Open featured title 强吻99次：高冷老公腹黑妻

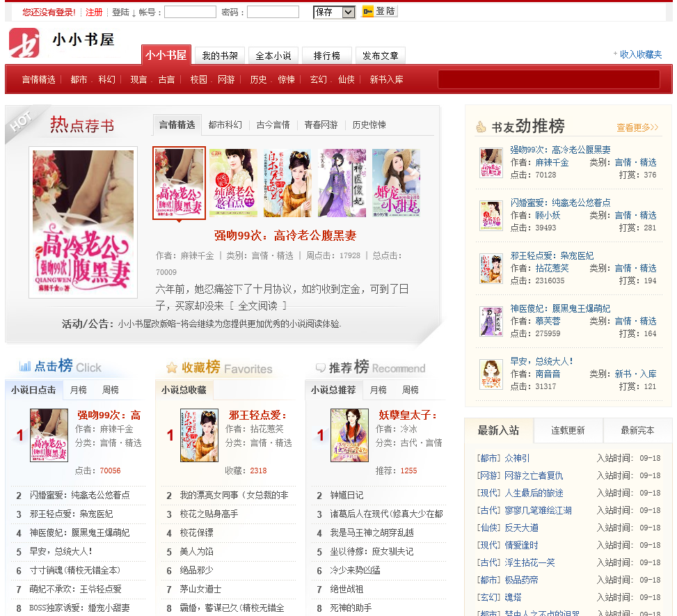point(285,235)
